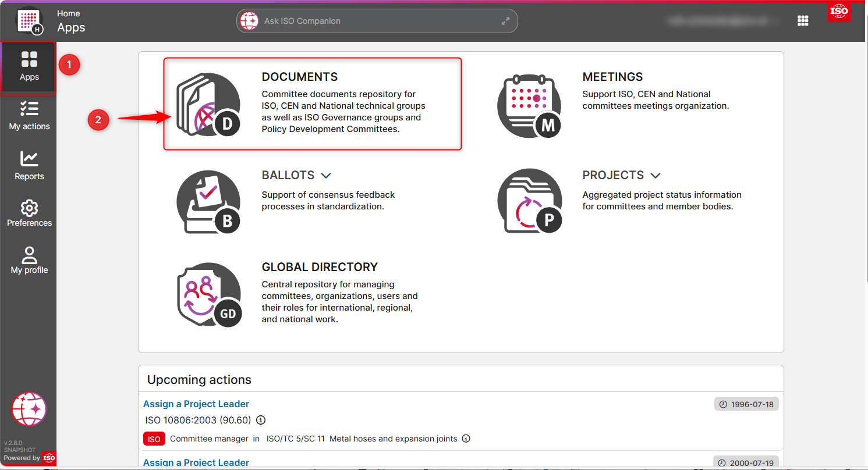
Task: Click the ISO Companion globe icon in the search bar
Action: coord(249,21)
